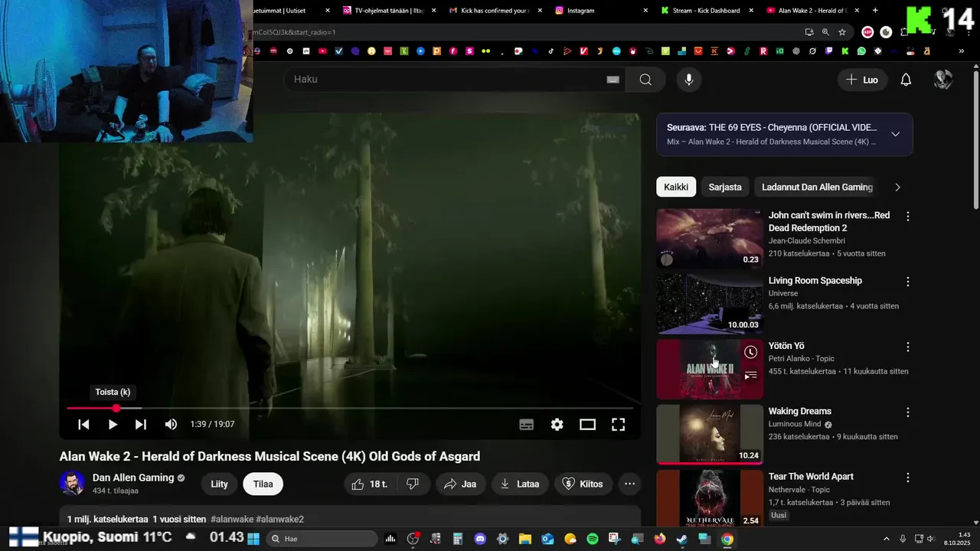Switch to theater mode

(587, 424)
